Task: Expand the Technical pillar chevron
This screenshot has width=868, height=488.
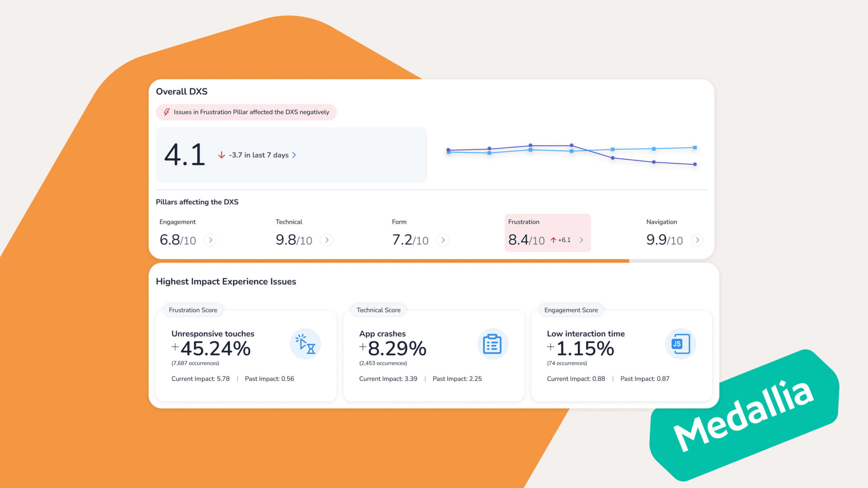Action: click(x=327, y=240)
